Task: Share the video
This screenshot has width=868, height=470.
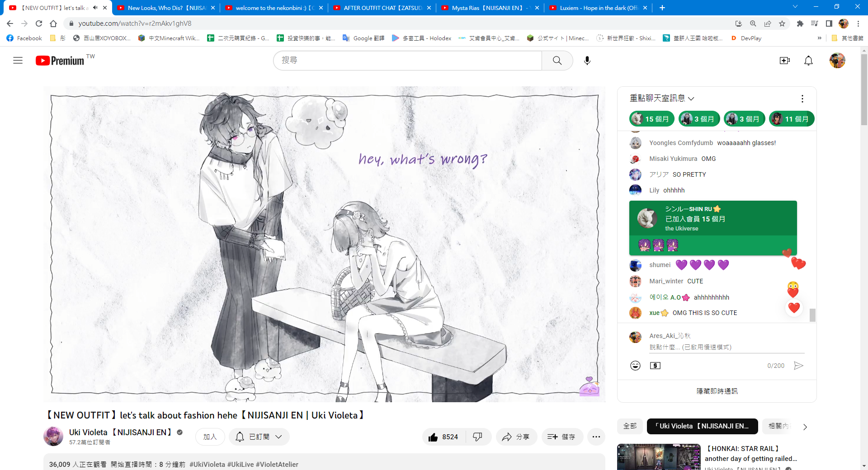Action: coord(516,437)
